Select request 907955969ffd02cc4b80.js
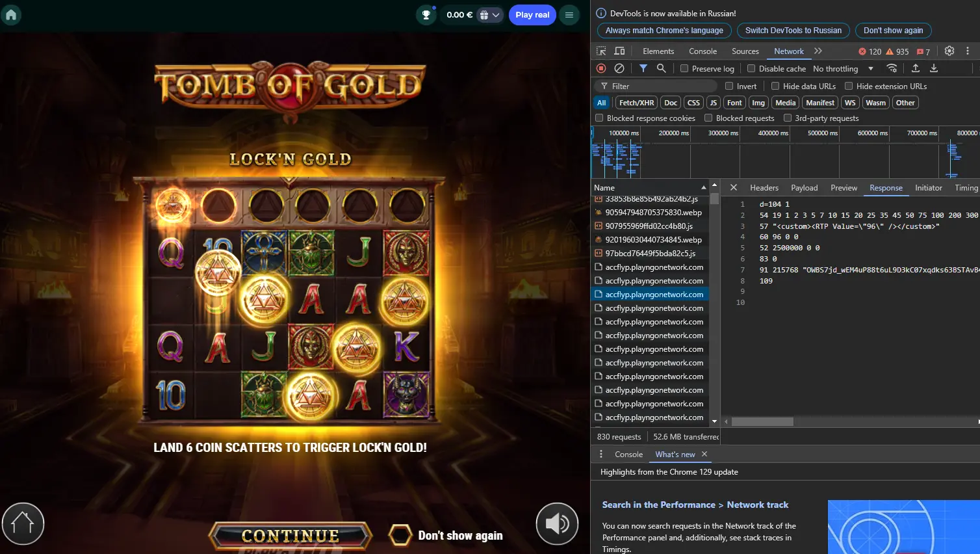The width and height of the screenshot is (980, 554). click(650, 226)
